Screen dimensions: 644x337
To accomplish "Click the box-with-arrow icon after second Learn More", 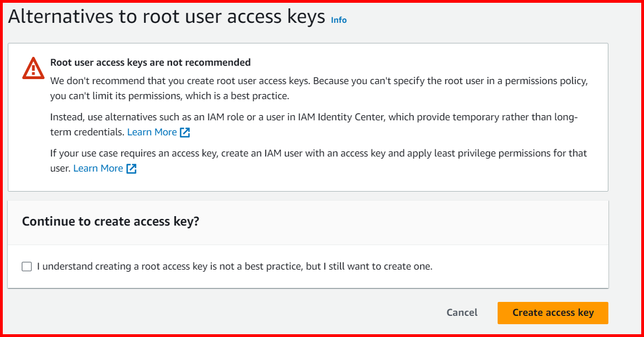I will (x=131, y=168).
